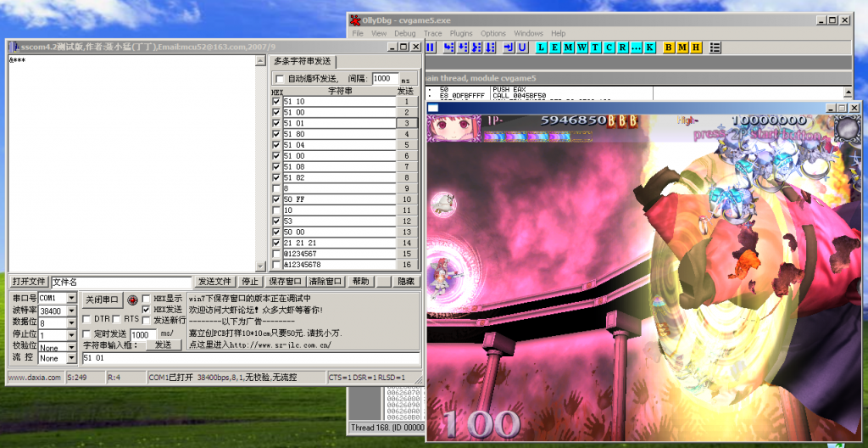The image size is (868, 448).
Task: Click OllyDbg Step over icon
Action: coord(463,48)
